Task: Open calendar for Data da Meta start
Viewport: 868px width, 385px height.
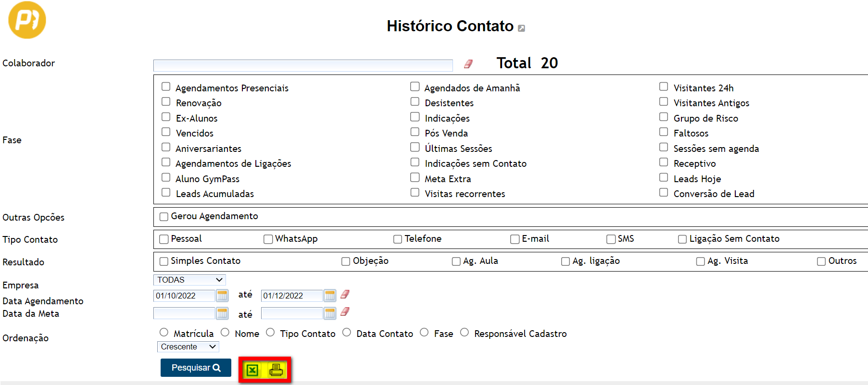Action: coord(222,313)
